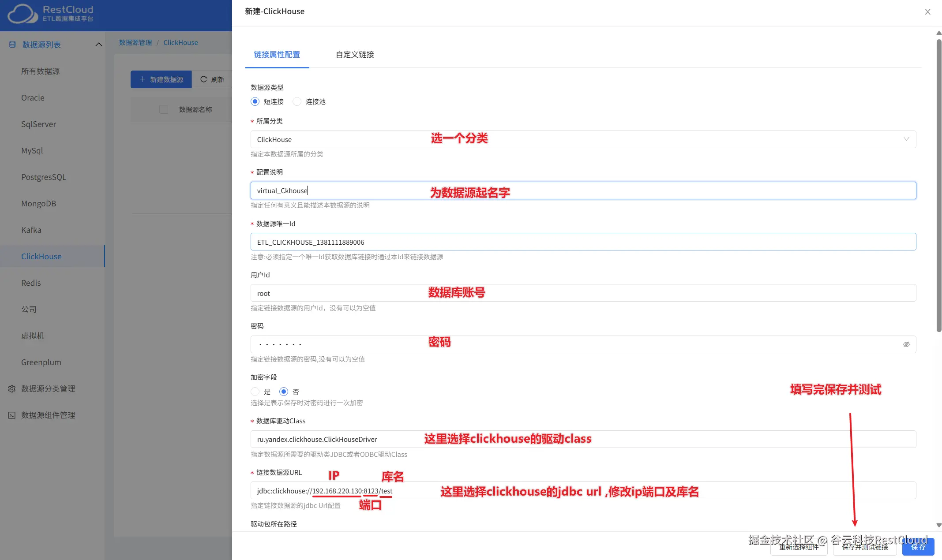Select the 连接池 radio button
The image size is (942, 560).
[x=297, y=101]
